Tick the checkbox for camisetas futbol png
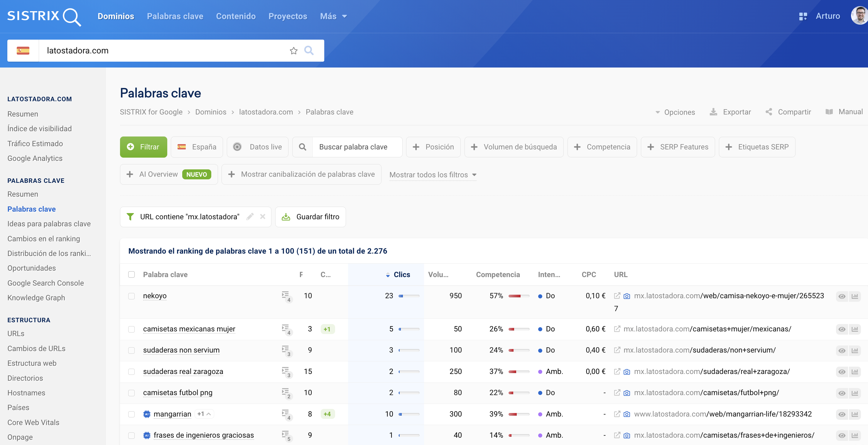This screenshot has width=868, height=445. pyautogui.click(x=131, y=393)
